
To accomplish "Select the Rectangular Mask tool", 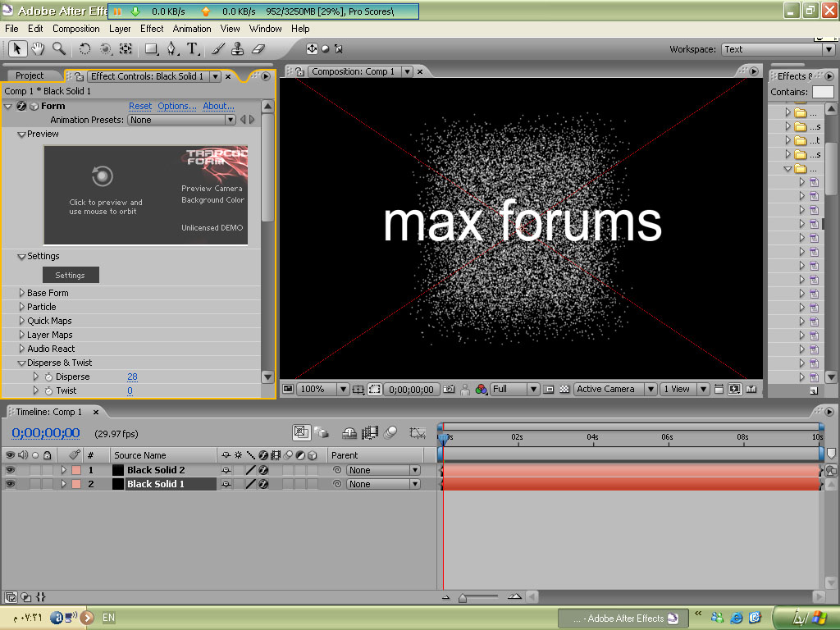I will click(x=152, y=49).
